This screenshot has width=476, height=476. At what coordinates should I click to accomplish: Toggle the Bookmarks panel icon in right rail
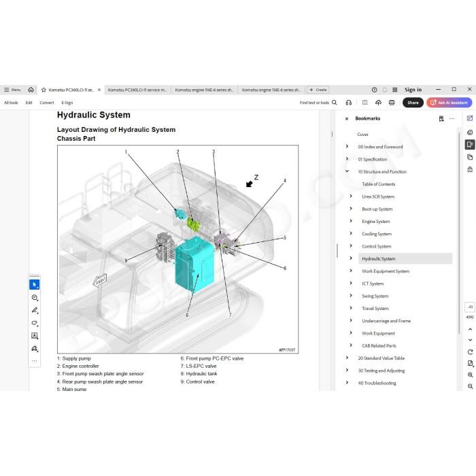tap(470, 144)
